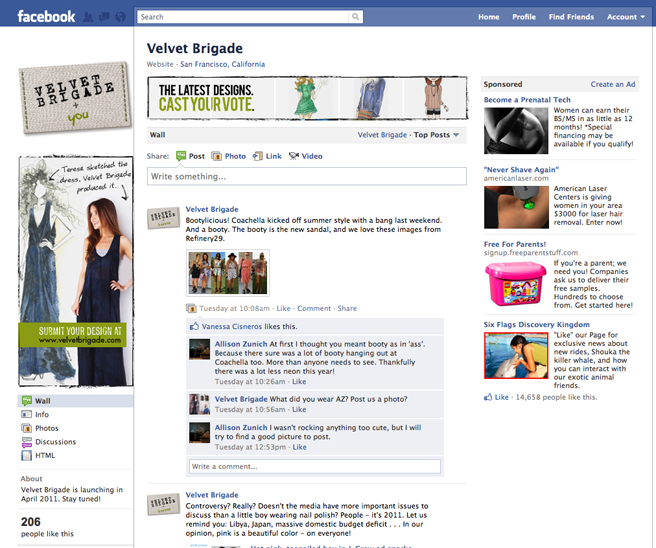This screenshot has width=656, height=548.
Task: Open notifications globe icon
Action: (x=120, y=17)
